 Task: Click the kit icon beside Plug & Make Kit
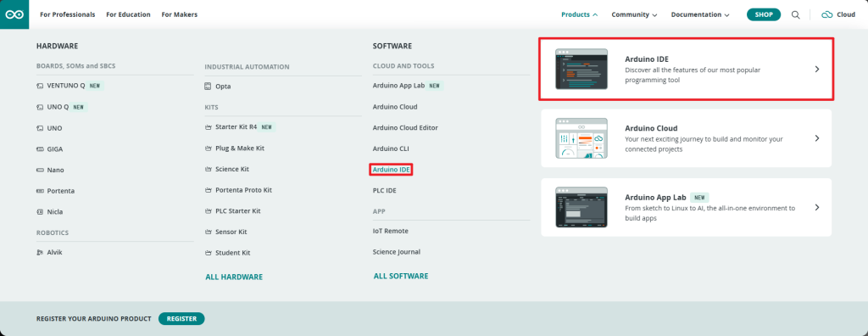click(x=209, y=148)
